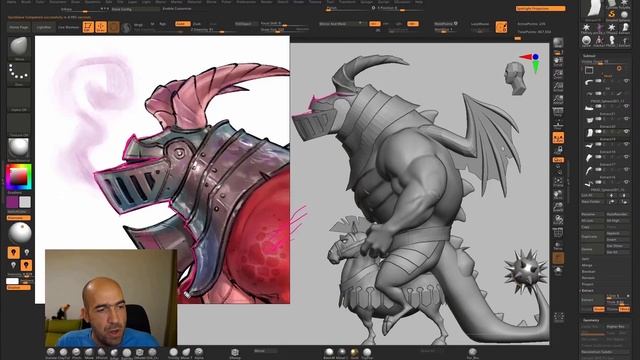
Task: Select SimpleBrush tool in Tool palette
Action: tap(611, 16)
